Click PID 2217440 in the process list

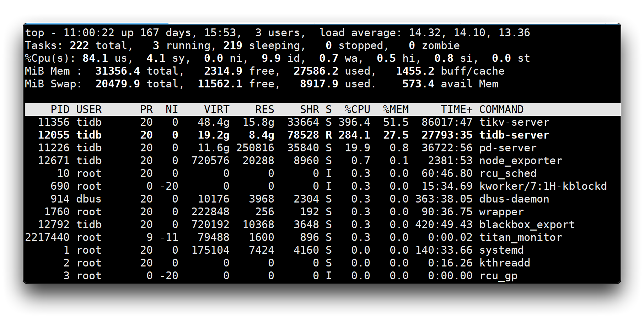pyautogui.click(x=47, y=237)
